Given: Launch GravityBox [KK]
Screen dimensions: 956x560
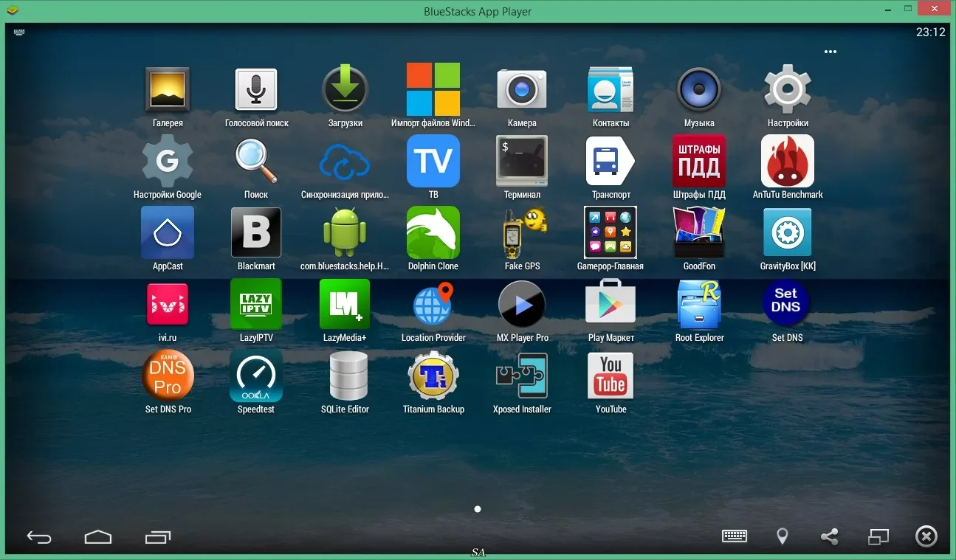Looking at the screenshot, I should [x=788, y=232].
